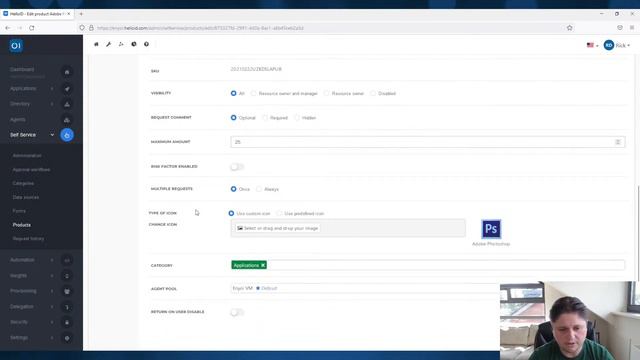
Task: Open Forms under Self Service
Action: coord(19,211)
